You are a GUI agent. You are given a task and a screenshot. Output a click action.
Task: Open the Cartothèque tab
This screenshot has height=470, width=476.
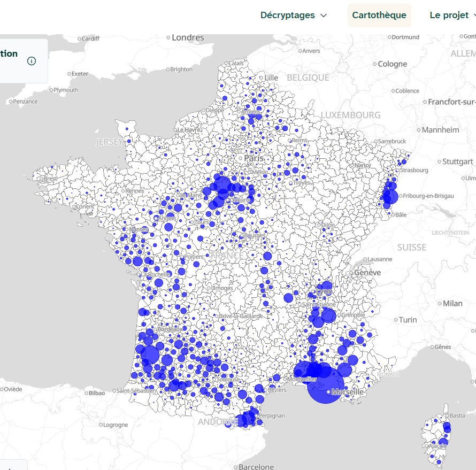tap(379, 15)
